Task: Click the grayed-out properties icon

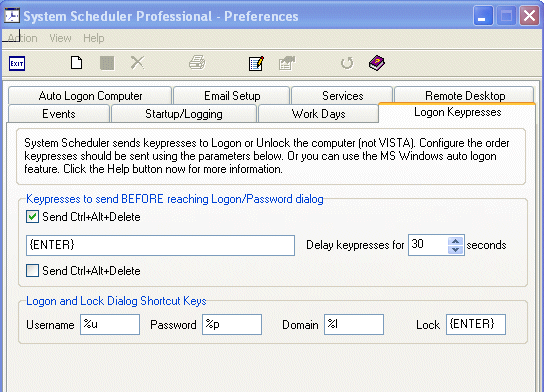Action: [287, 63]
